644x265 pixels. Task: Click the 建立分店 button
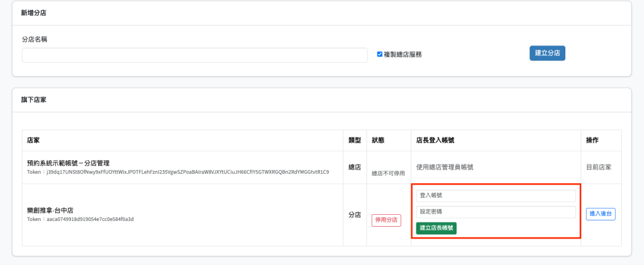pos(547,53)
